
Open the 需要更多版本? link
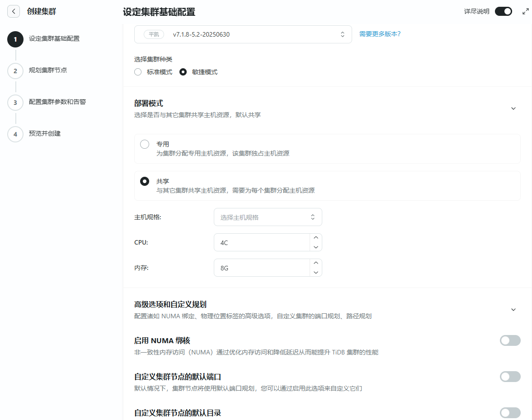tap(380, 34)
